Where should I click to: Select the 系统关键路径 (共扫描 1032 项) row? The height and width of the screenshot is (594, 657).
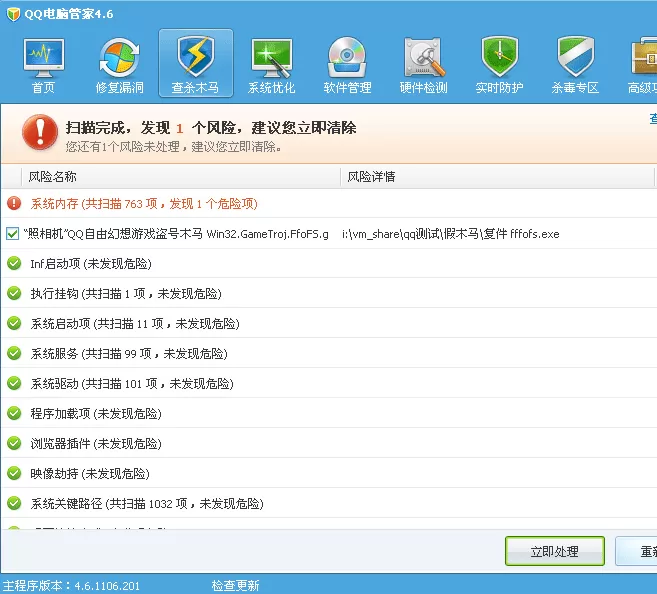pyautogui.click(x=328, y=503)
